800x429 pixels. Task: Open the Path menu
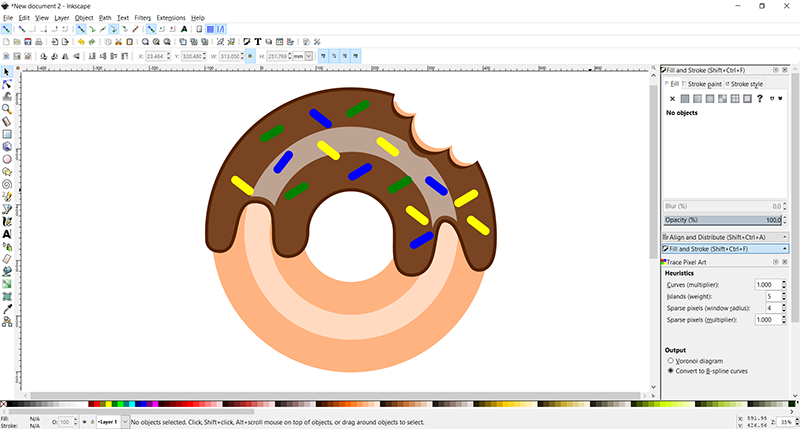105,18
